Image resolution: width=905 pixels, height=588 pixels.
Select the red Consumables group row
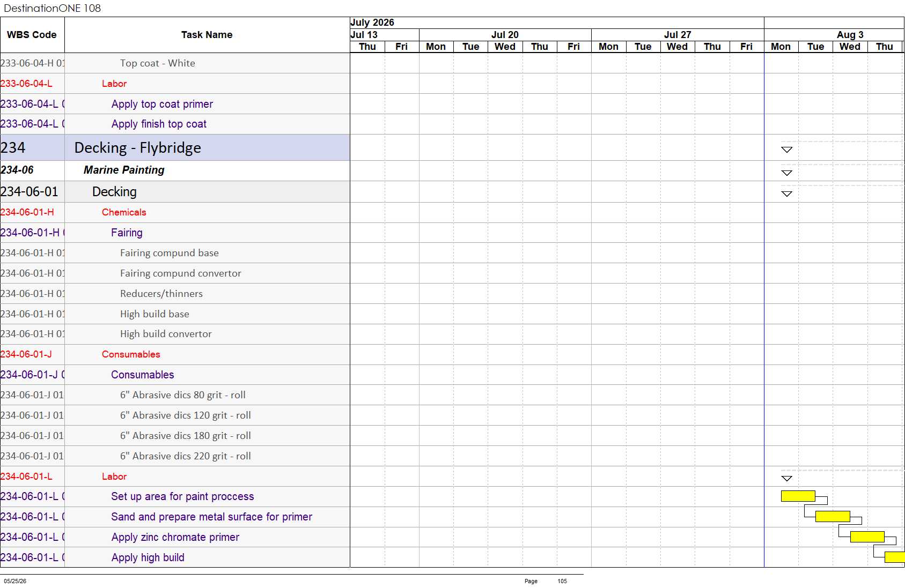point(175,354)
